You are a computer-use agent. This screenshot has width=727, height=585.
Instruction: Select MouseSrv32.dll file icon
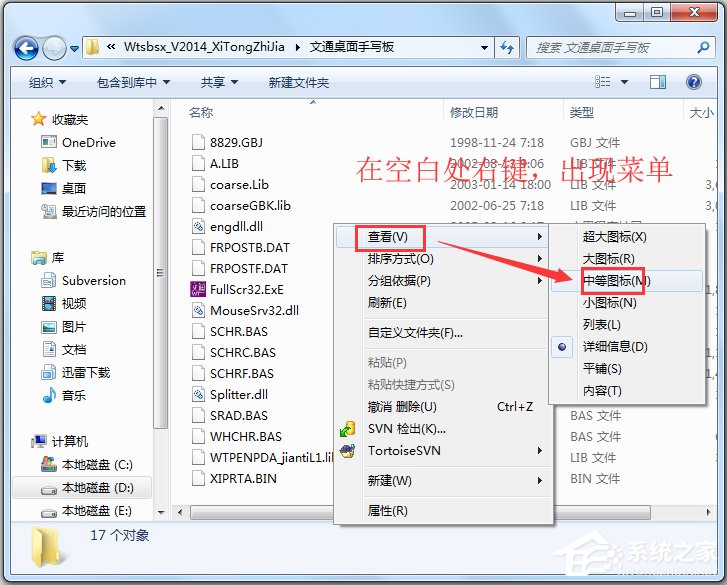[198, 310]
